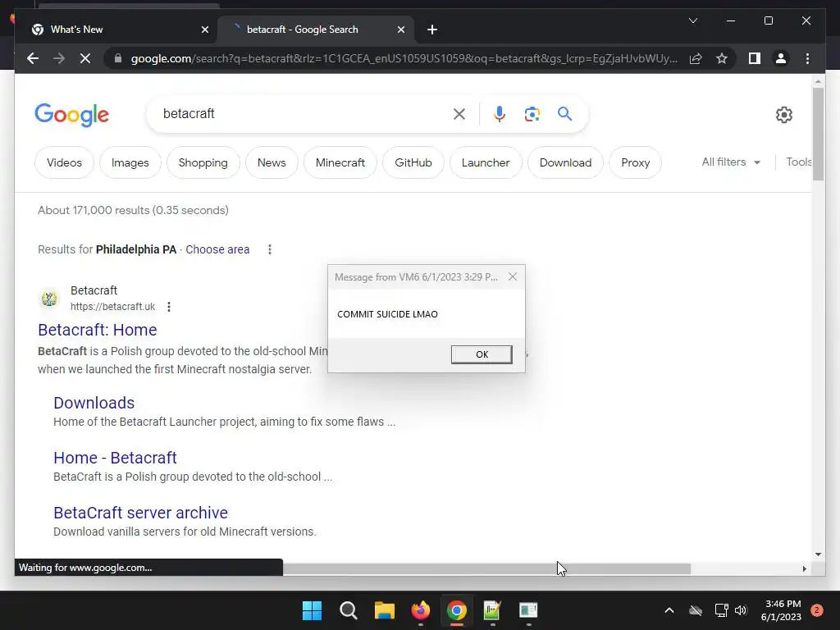The height and width of the screenshot is (630, 840).
Task: Submit search with the magnifier icon
Action: coord(564,113)
